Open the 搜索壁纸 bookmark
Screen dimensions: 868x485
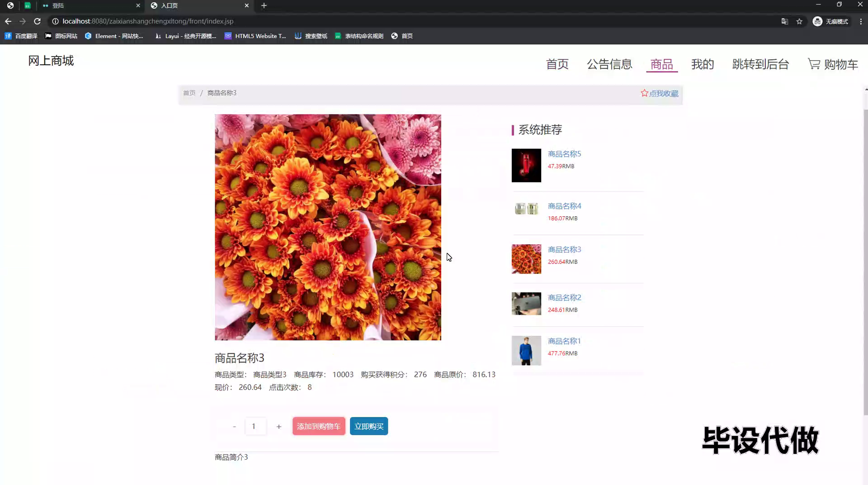[311, 36]
